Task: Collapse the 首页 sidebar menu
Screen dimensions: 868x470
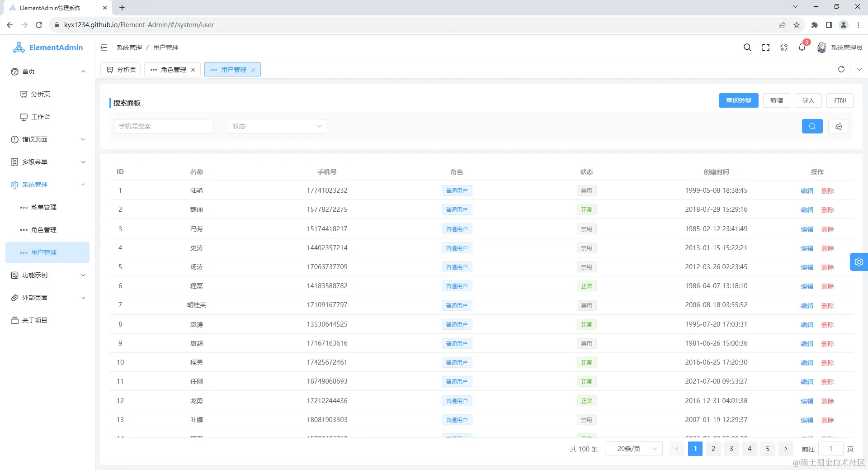Action: [47, 71]
